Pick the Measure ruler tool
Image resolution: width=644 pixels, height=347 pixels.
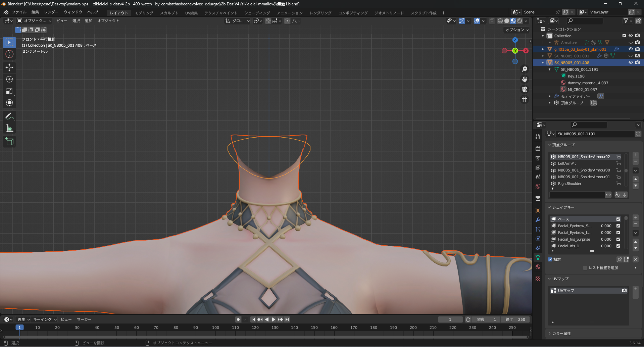point(9,128)
